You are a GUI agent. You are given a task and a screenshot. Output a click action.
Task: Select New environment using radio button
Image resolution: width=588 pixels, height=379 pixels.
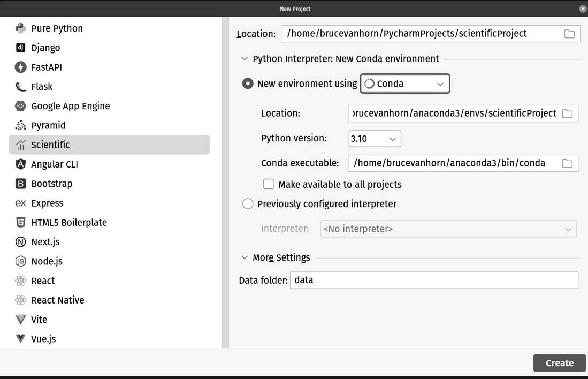coord(248,84)
